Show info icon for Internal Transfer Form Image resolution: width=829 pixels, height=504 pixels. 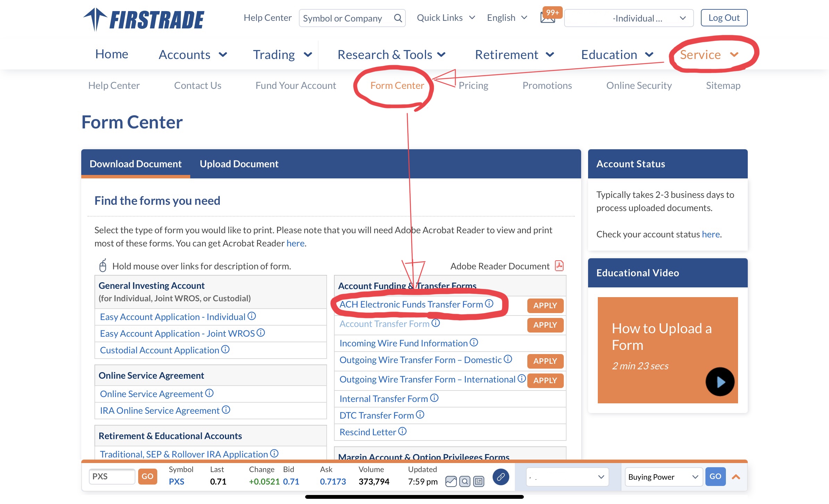434,398
